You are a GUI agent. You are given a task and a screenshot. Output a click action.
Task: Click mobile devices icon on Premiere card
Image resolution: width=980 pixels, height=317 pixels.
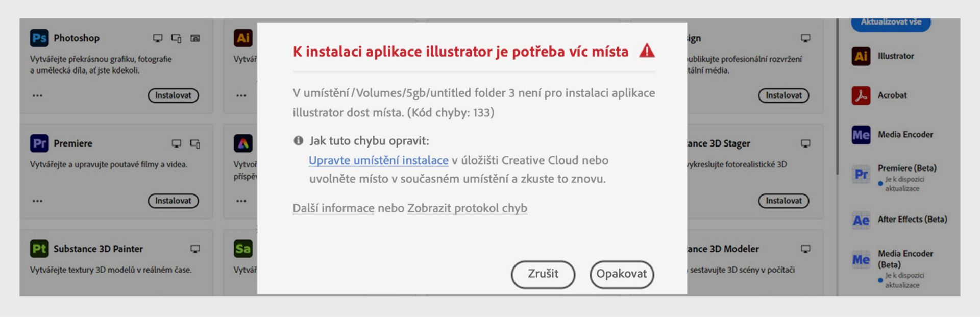coord(195,144)
